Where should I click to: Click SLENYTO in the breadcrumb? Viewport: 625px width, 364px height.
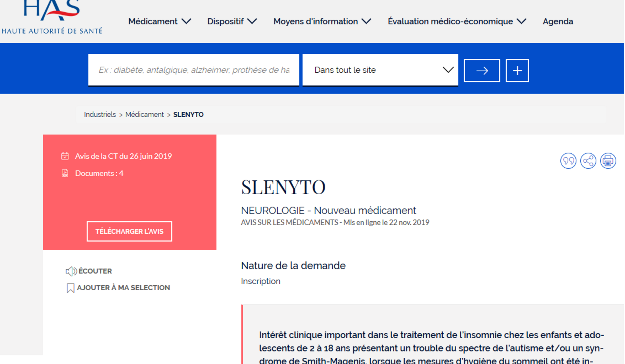point(188,115)
